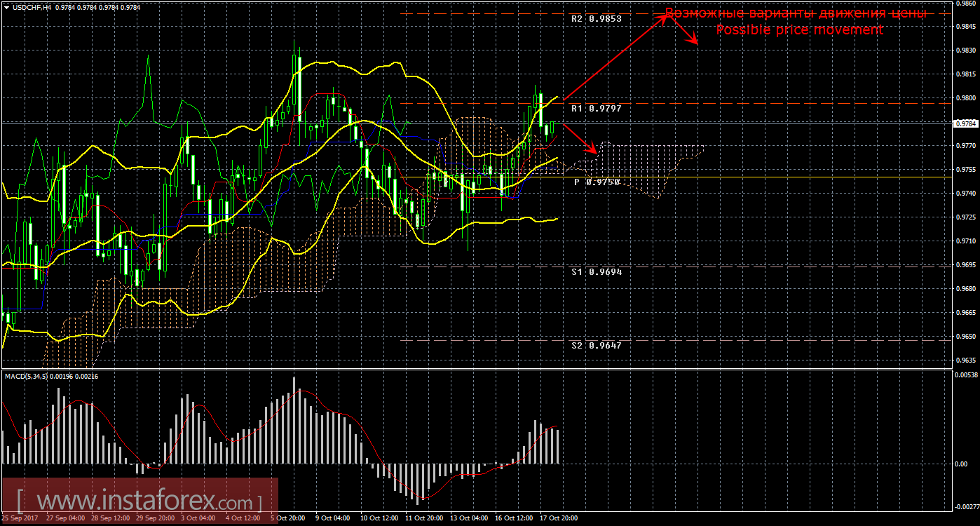The height and width of the screenshot is (526, 980).
Task: Click the 0.00 MACD zero level value
Action: click(x=962, y=464)
